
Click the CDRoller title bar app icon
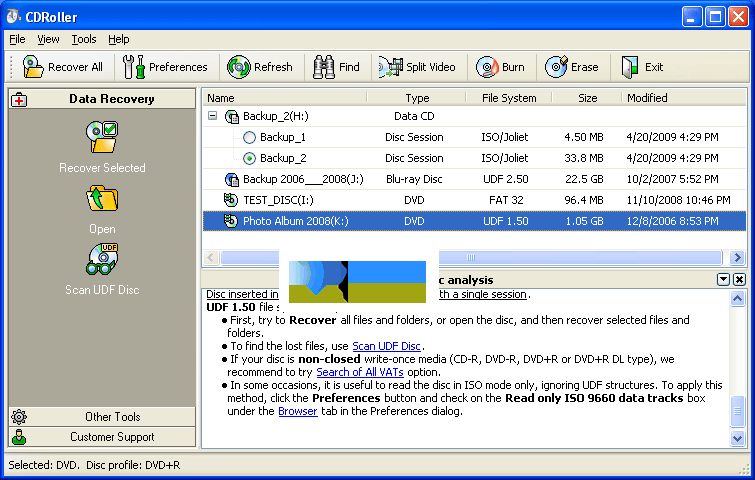pos(13,16)
